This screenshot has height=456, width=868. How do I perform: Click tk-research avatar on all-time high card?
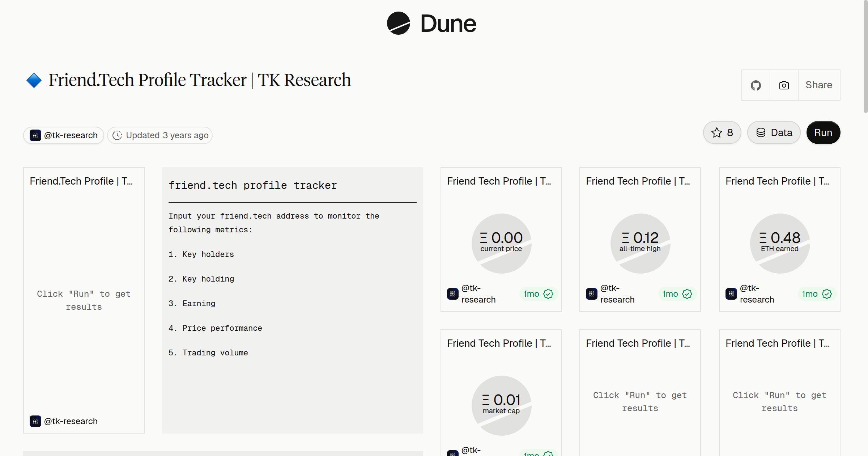pyautogui.click(x=592, y=294)
